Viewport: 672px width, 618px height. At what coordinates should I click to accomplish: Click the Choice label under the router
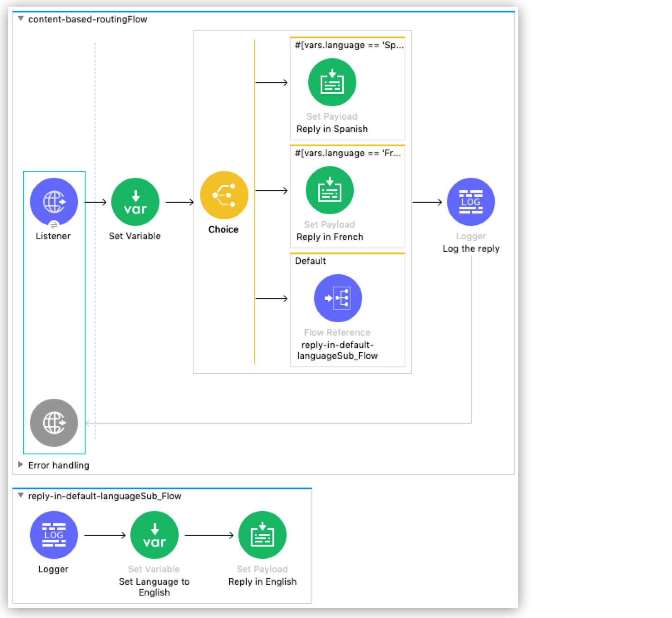(223, 229)
